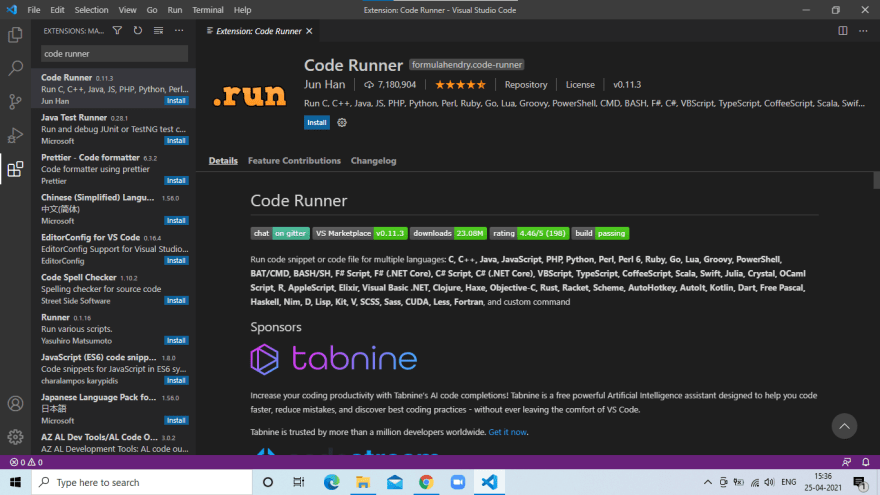Screen dimensions: 880x495
Task: Open the Terminal menu
Action: pyautogui.click(x=208, y=10)
